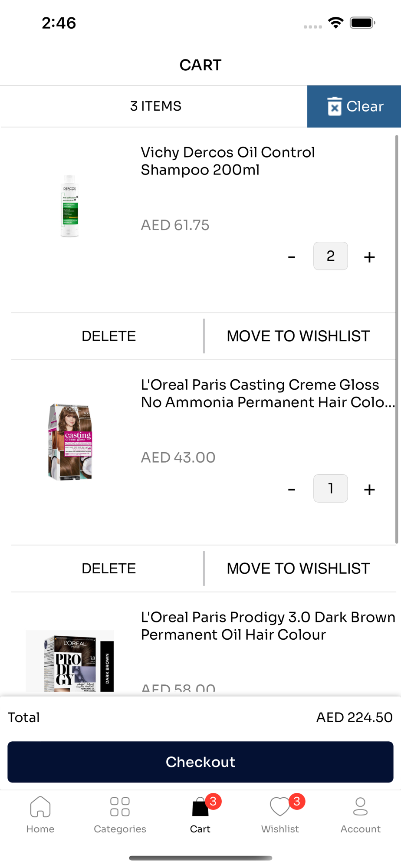Screen dimensions: 401x868
Task: Open the L'Oreal Prodigy product thumbnail
Action: point(70,661)
